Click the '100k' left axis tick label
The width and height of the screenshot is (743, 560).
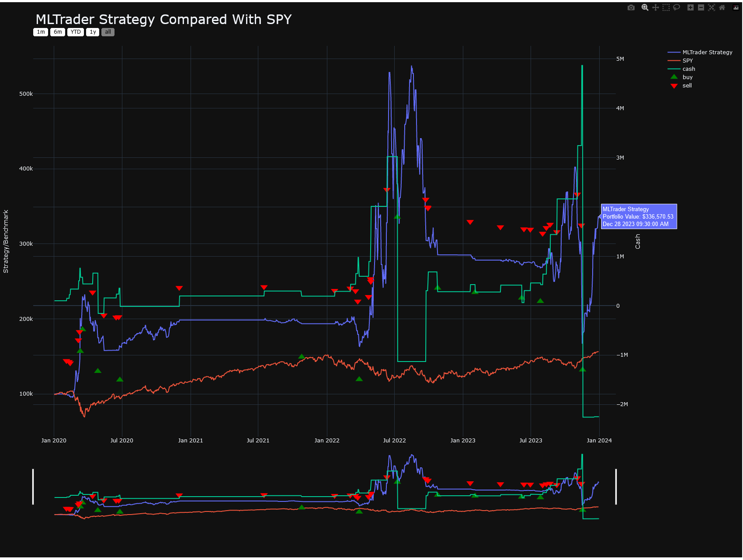pyautogui.click(x=26, y=394)
